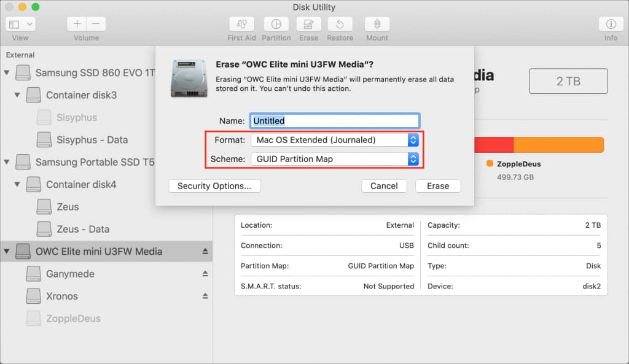The height and width of the screenshot is (364, 629).
Task: Eject the Xronos volume
Action: click(205, 296)
